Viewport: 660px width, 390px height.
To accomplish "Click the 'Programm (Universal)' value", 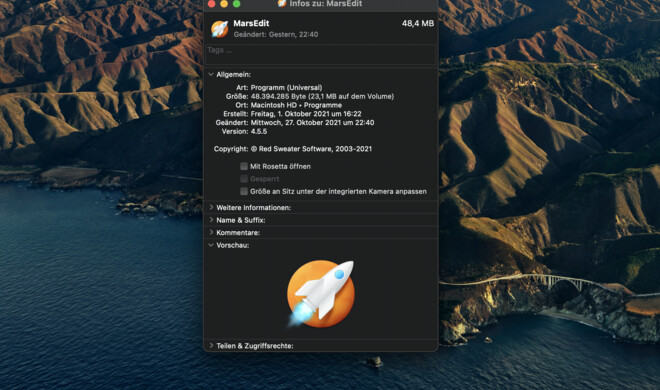I will (x=286, y=88).
